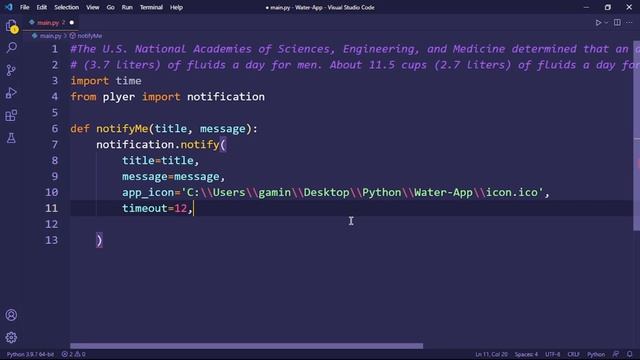640x360 pixels.
Task: Click main.py in the breadcrumb
Action: tap(50, 36)
